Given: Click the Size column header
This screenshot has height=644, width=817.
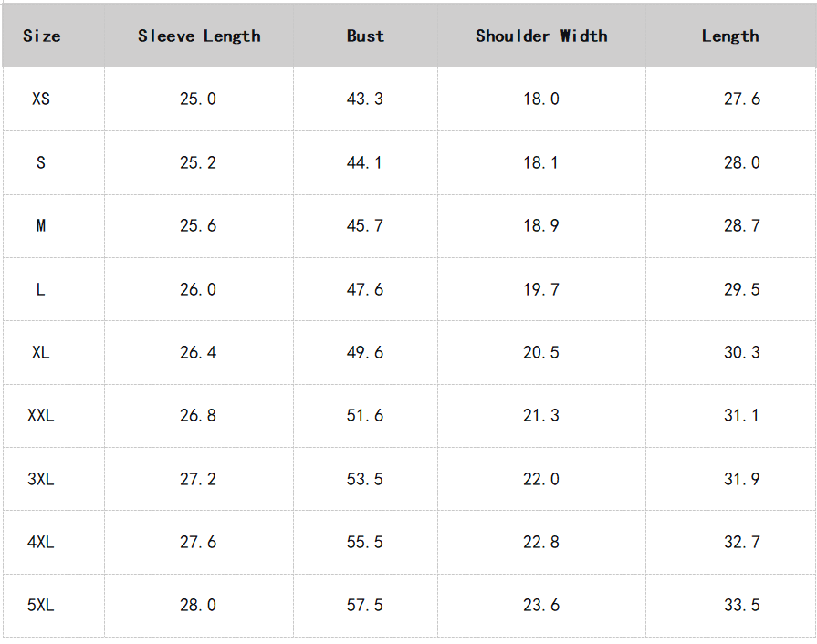Looking at the screenshot, I should point(42,36).
